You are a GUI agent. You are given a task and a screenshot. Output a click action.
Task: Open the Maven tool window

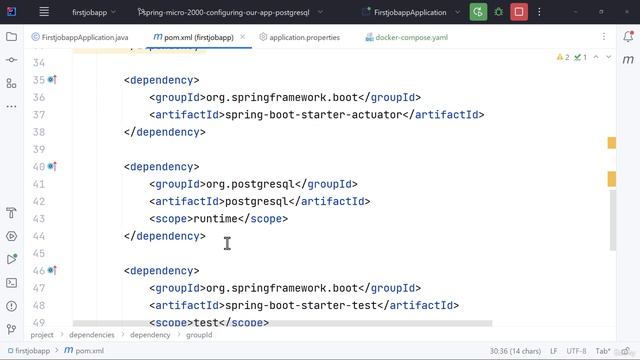tap(628, 60)
